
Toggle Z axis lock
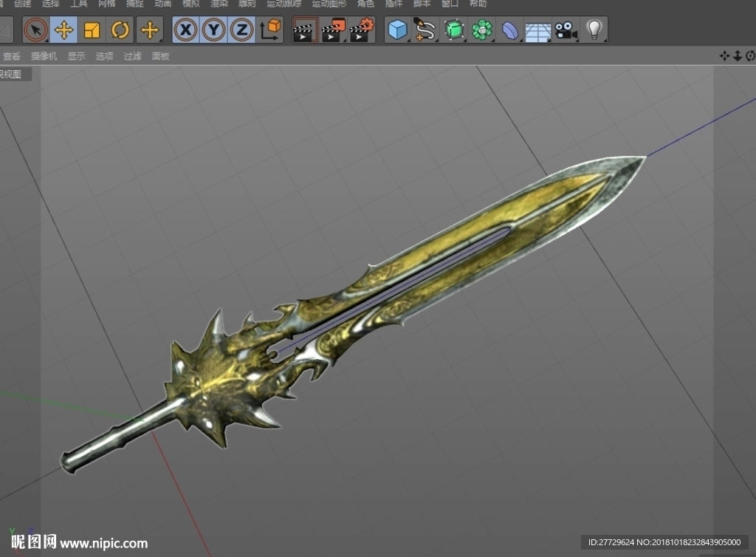click(x=241, y=30)
